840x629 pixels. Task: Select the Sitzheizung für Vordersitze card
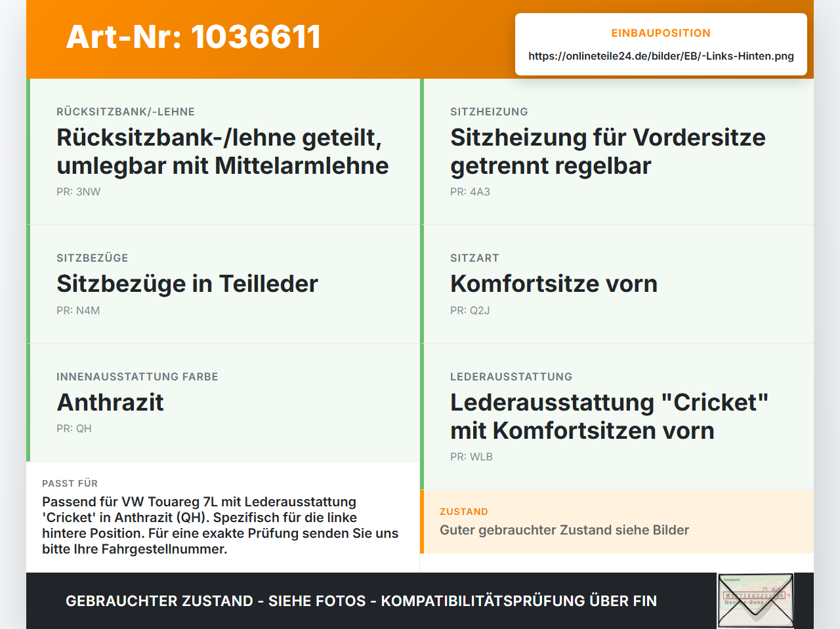[617, 152]
